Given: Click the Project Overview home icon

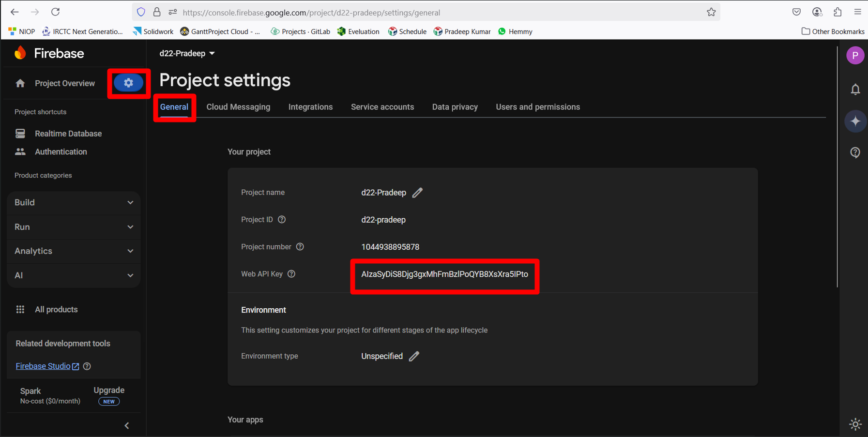Looking at the screenshot, I should tap(20, 83).
